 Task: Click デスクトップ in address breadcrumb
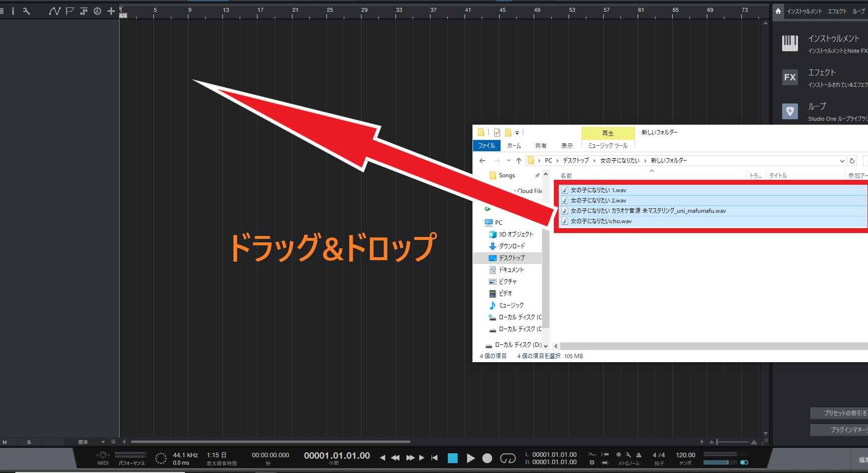576,161
